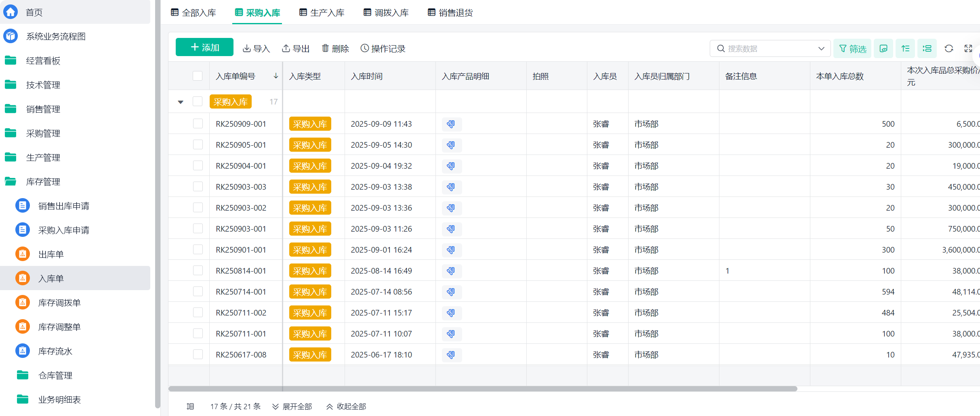Open the search box dropdown arrow
980x416 pixels.
pyautogui.click(x=821, y=48)
